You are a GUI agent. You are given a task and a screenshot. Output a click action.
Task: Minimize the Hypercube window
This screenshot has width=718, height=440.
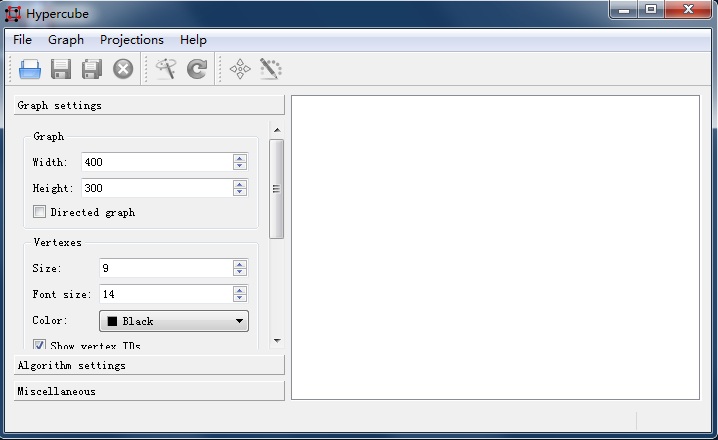point(624,9)
